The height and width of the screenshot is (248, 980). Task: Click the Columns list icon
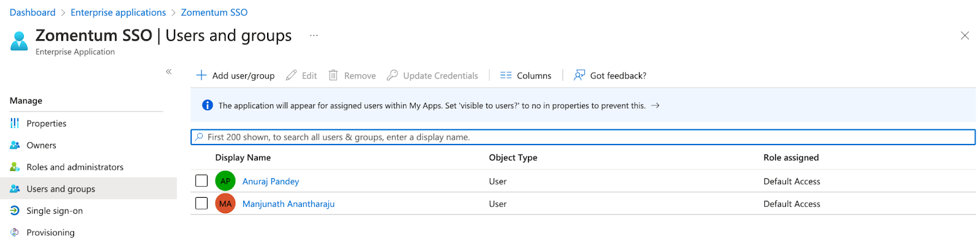[x=506, y=75]
